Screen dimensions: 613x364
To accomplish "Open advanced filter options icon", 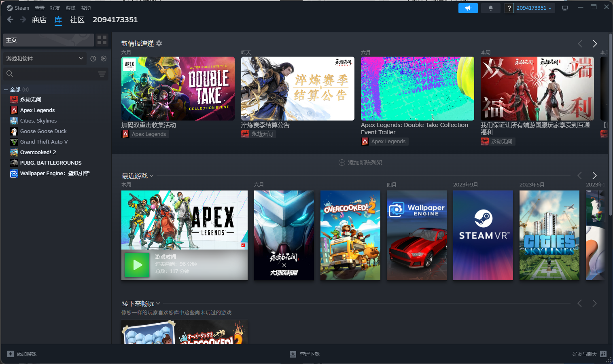I will (x=102, y=74).
